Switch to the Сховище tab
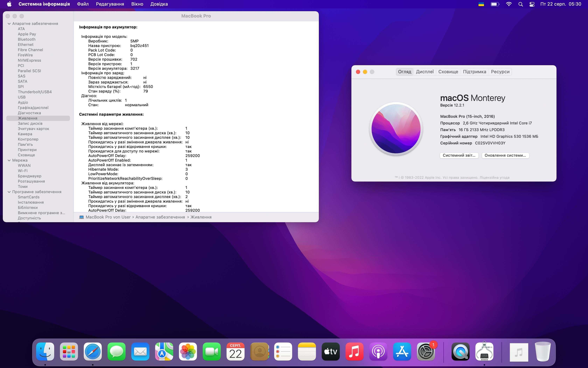Image resolution: width=588 pixels, height=368 pixels. (x=448, y=72)
